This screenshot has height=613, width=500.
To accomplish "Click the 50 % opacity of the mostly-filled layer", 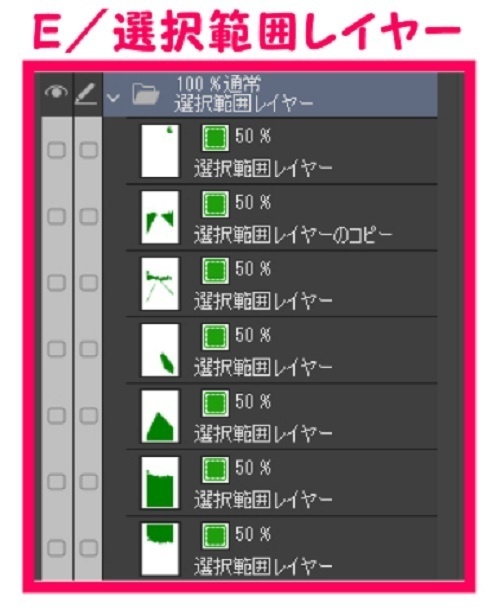I will point(253,468).
